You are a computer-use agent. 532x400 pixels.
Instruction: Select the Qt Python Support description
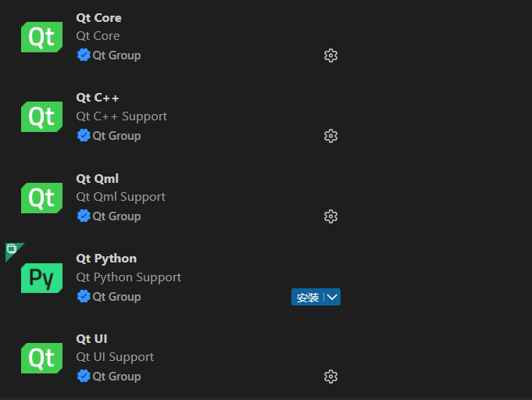128,277
